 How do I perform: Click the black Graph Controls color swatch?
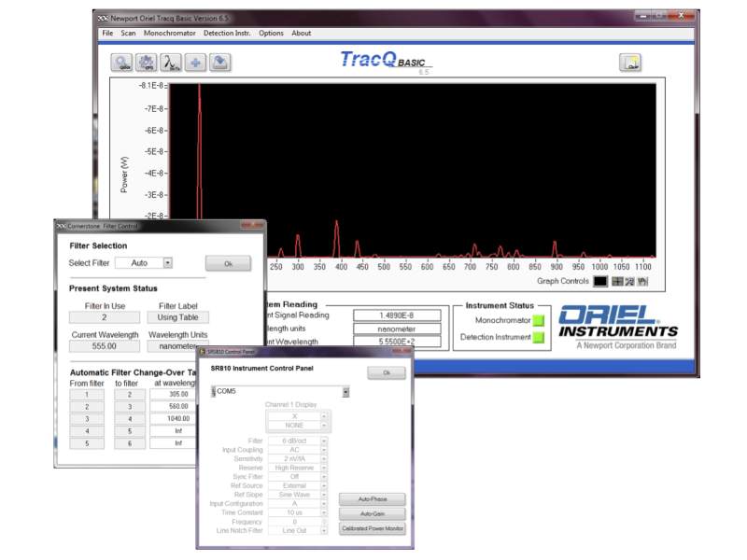[x=600, y=281]
